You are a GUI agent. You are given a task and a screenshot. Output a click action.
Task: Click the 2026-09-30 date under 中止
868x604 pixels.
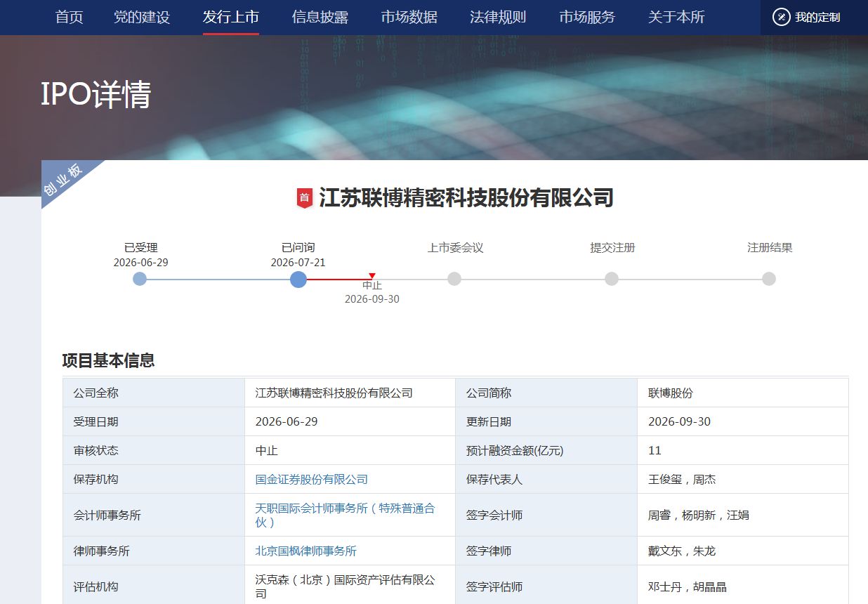(372, 299)
